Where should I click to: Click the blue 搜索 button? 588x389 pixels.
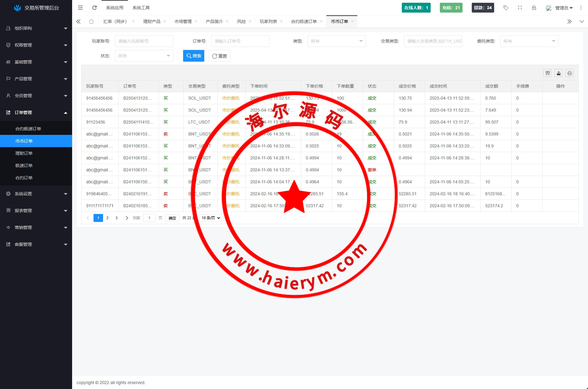194,56
